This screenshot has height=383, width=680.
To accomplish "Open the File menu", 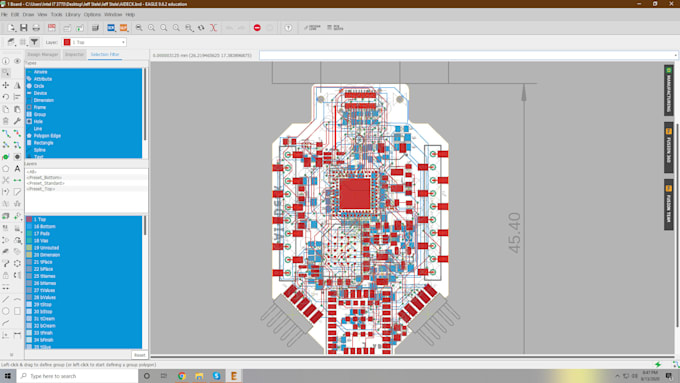I will pos(4,14).
